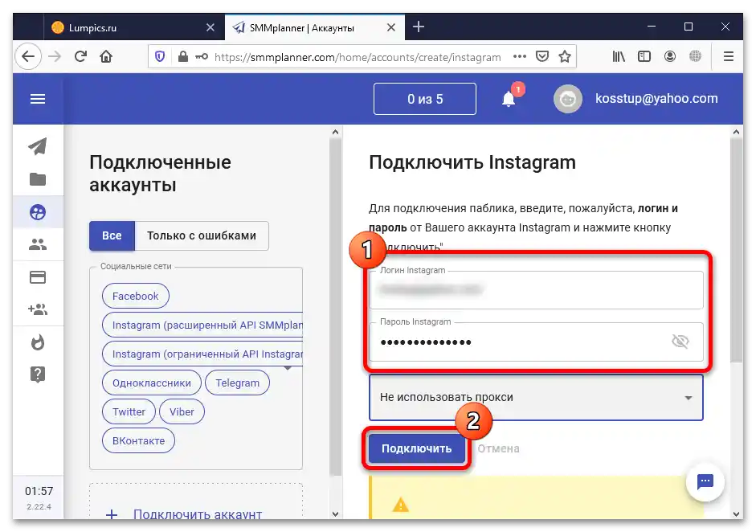756x532 pixels.
Task: Click the Логин Instagram input field
Action: point(534,289)
